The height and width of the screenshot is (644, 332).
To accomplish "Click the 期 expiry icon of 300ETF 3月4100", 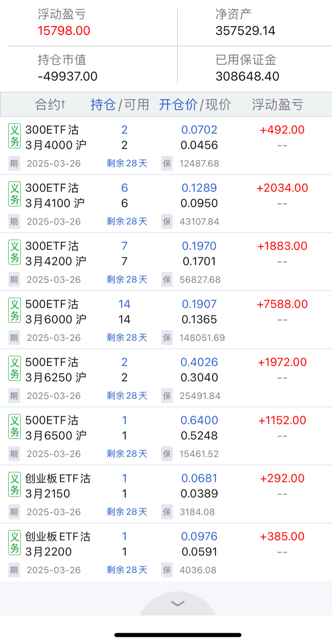I will pyautogui.click(x=14, y=222).
